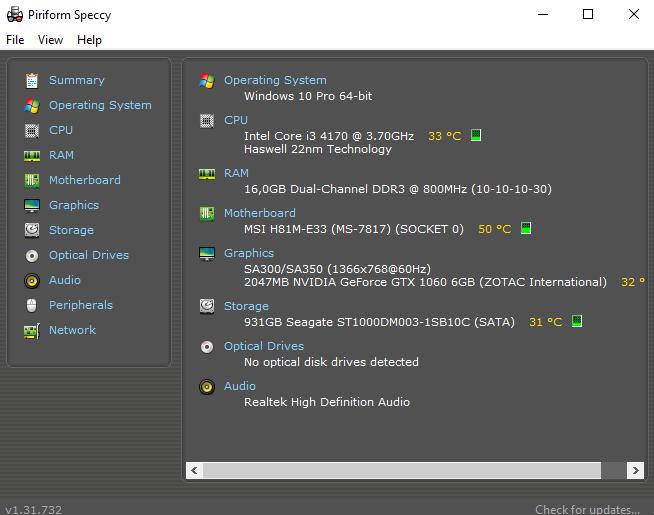Click the motherboard temperature 50 °C value
Image resolution: width=654 pixels, height=515 pixels.
pyautogui.click(x=495, y=229)
